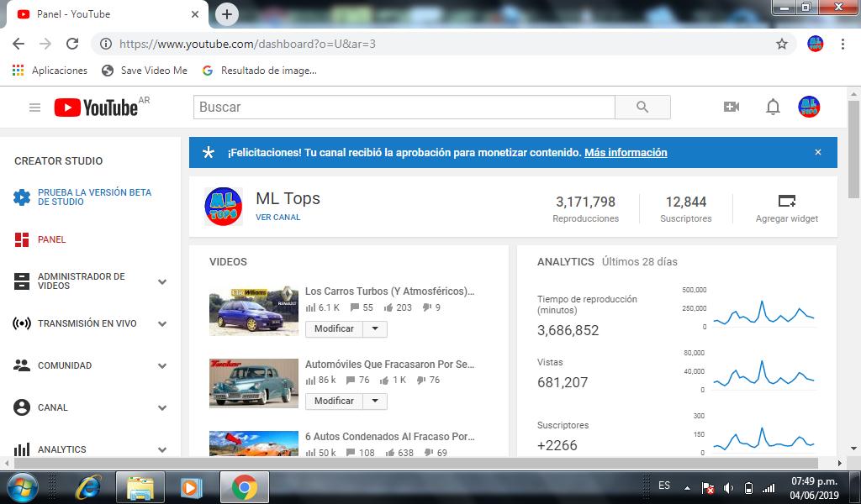Click the vertical page scrollbar thumb
Image resolution: width=861 pixels, height=504 pixels.
[854, 150]
